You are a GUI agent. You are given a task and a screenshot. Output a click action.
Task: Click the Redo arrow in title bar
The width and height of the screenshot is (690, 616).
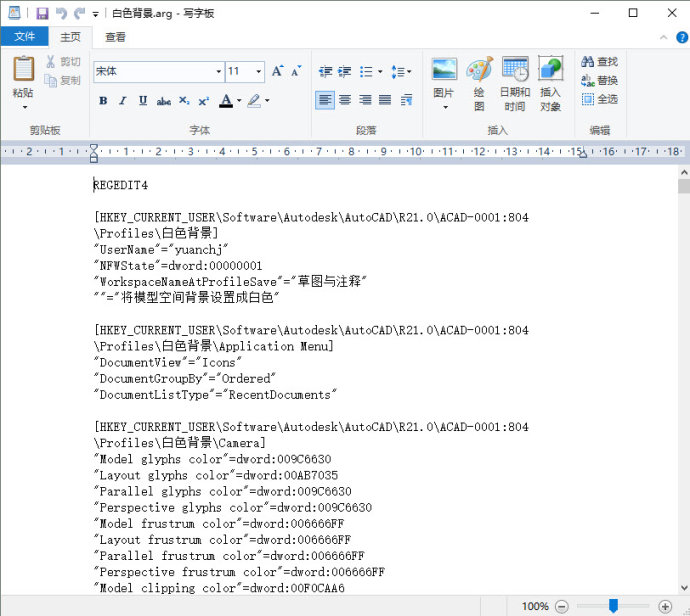pyautogui.click(x=80, y=13)
